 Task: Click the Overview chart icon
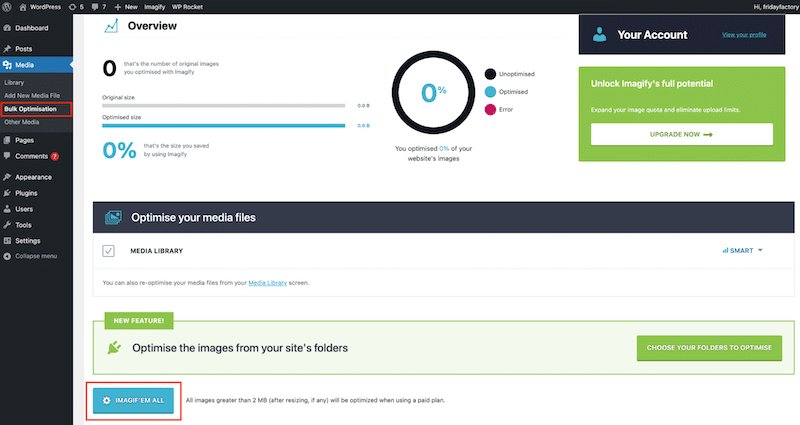click(x=111, y=26)
